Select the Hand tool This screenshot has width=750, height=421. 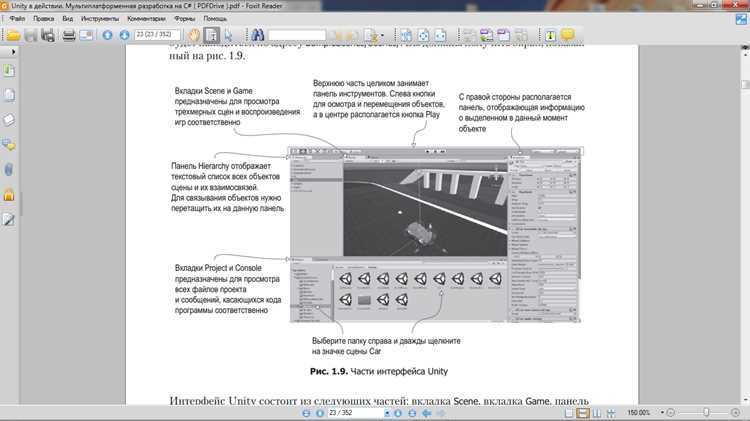pos(194,35)
